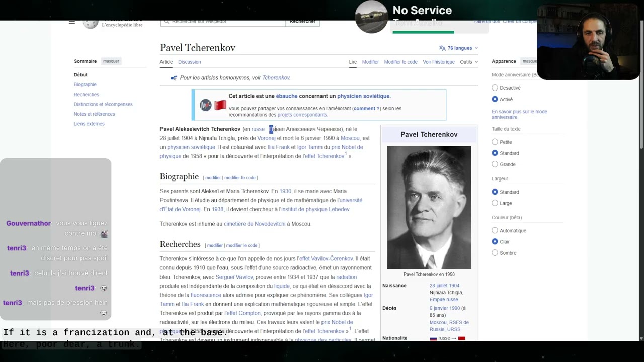Jump to Biographie in the Sommaire
Image resolution: width=644 pixels, height=362 pixels.
click(85, 84)
